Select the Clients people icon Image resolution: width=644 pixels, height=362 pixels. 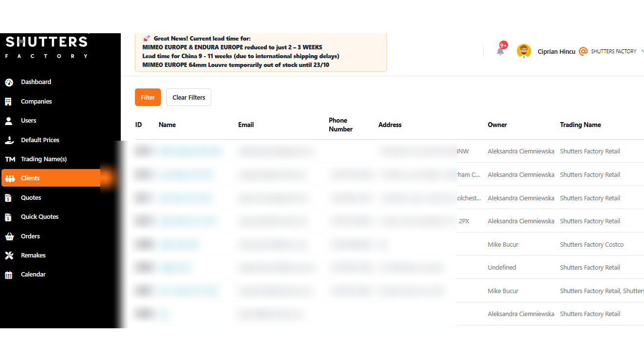click(10, 178)
